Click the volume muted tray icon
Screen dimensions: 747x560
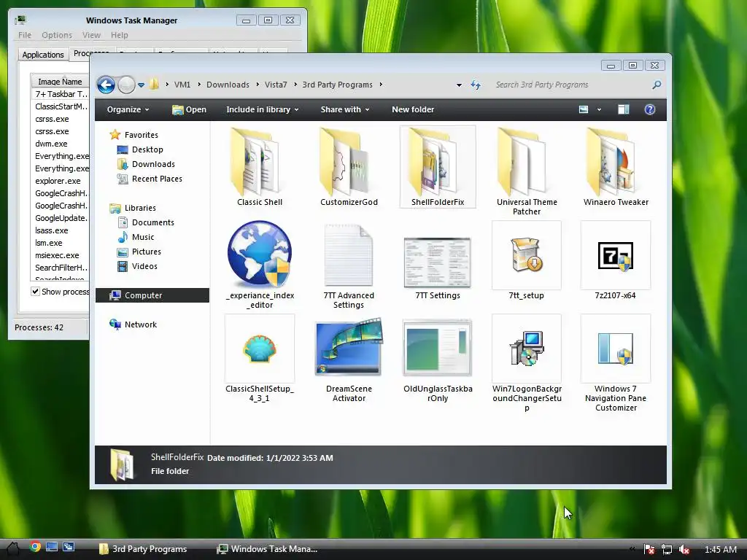[684, 549]
